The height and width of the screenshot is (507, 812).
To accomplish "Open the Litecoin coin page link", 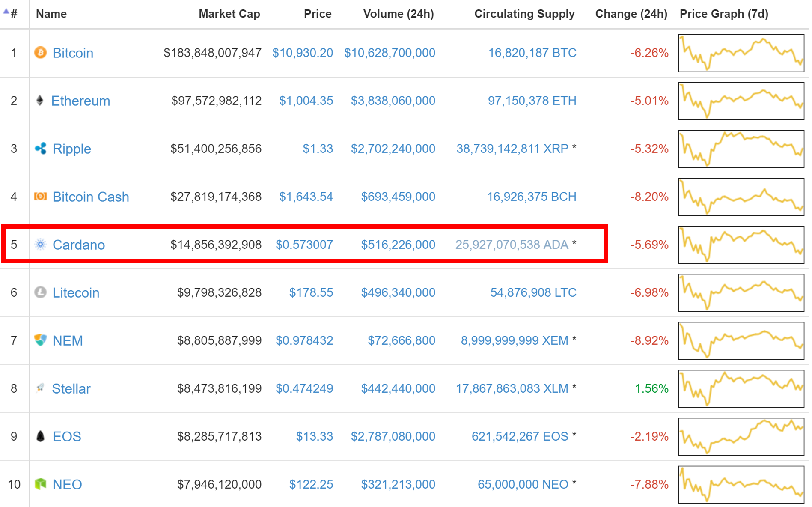I will click(x=76, y=292).
